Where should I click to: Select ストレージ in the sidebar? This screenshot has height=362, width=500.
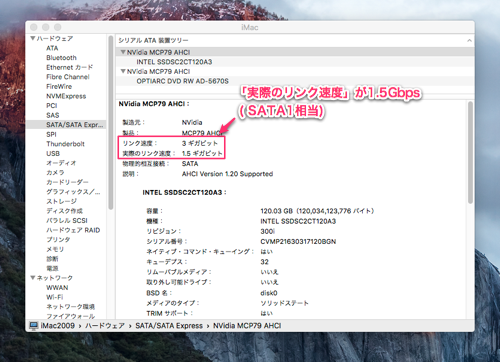(61, 201)
